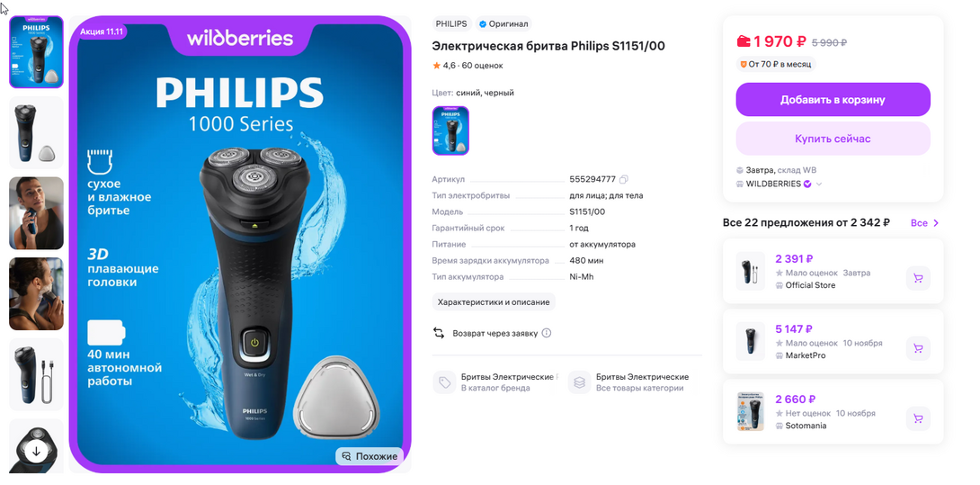
Task: Add Official Store offer to cart
Action: click(917, 278)
